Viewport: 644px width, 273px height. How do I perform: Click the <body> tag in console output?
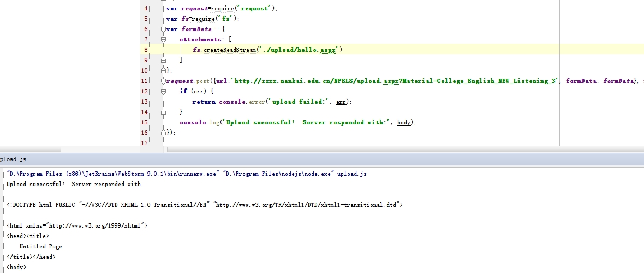[x=16, y=267]
